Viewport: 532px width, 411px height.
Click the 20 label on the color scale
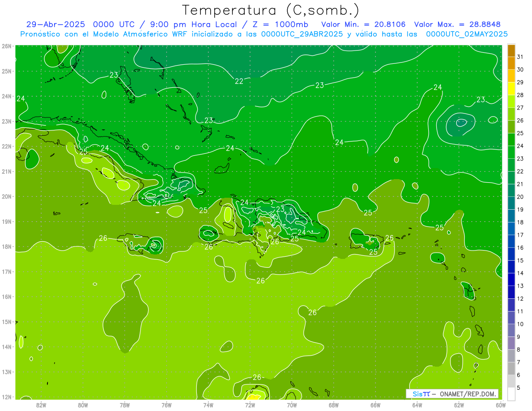pyautogui.click(x=520, y=196)
